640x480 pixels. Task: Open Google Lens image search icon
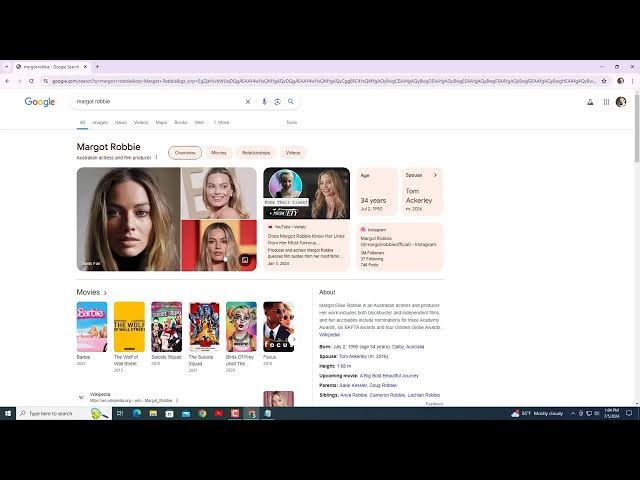(x=278, y=102)
